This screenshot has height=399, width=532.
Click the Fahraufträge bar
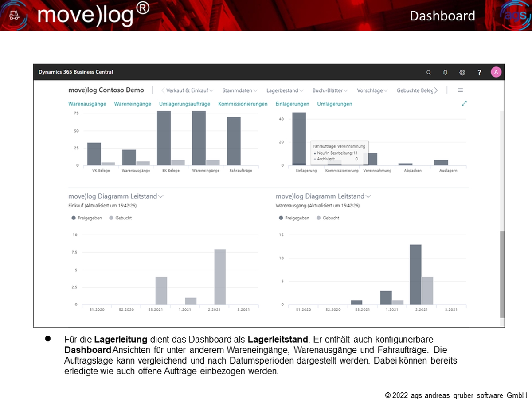click(x=234, y=141)
